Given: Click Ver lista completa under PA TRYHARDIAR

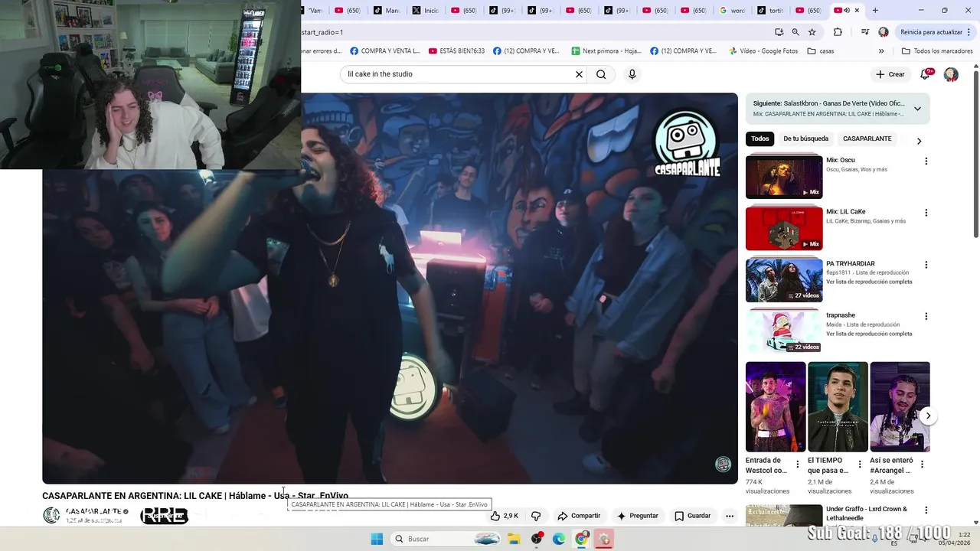Looking at the screenshot, I should click(869, 282).
